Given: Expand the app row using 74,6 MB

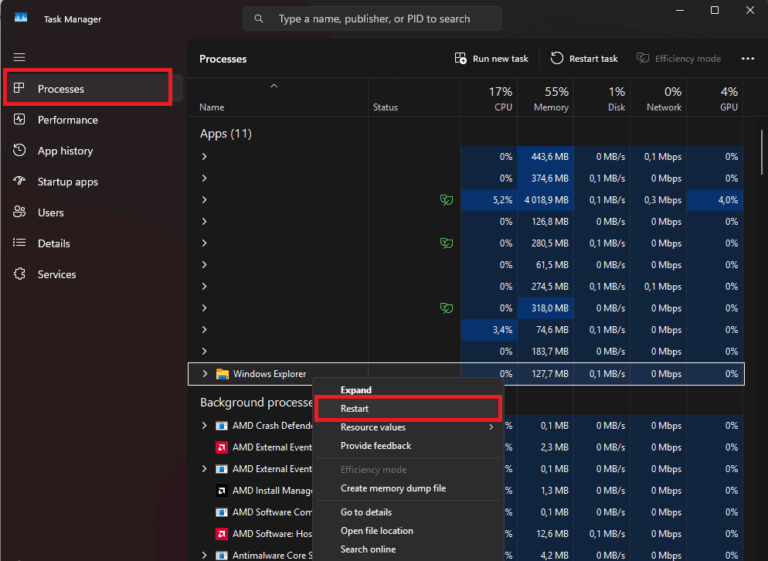Looking at the screenshot, I should pyautogui.click(x=204, y=330).
